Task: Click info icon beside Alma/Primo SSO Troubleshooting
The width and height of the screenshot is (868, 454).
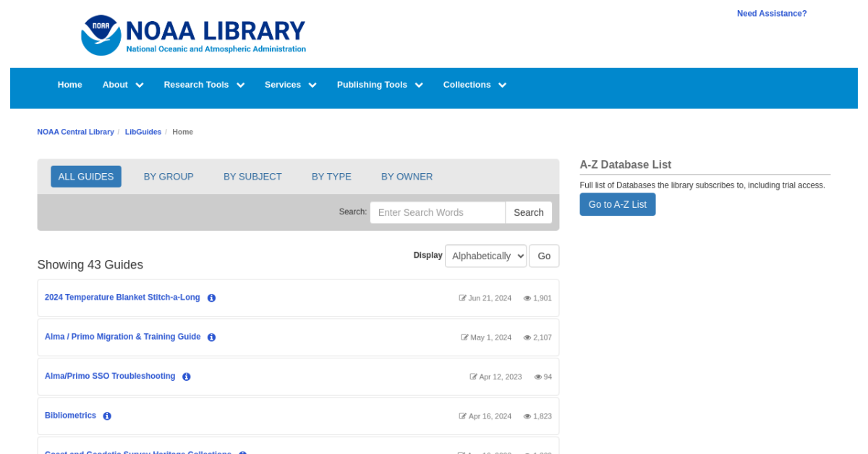Action: (x=186, y=377)
